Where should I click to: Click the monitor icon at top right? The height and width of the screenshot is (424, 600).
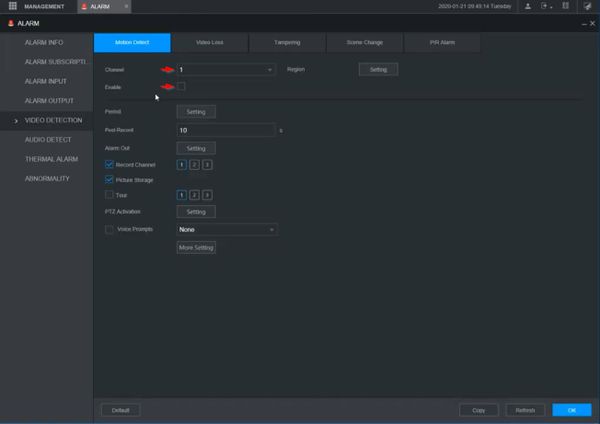pos(587,6)
